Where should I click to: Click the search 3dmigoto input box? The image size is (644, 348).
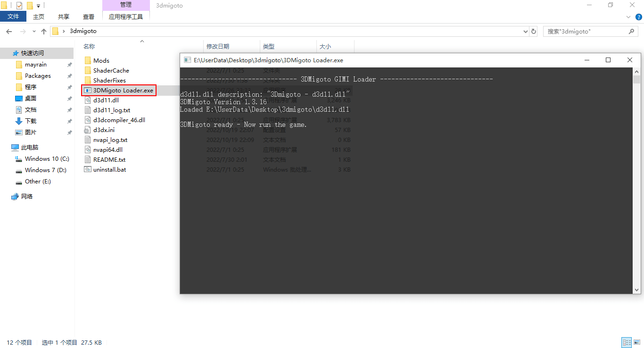[x=586, y=32]
